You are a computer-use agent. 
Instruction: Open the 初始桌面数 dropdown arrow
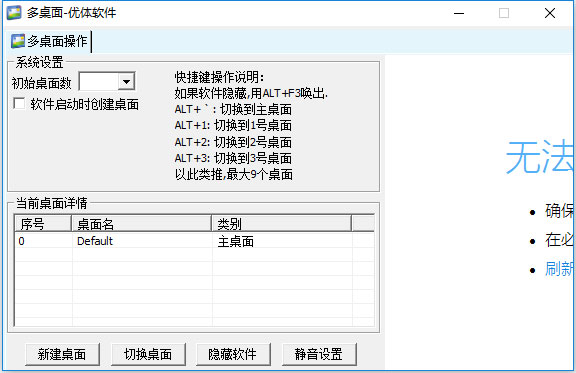pyautogui.click(x=126, y=82)
